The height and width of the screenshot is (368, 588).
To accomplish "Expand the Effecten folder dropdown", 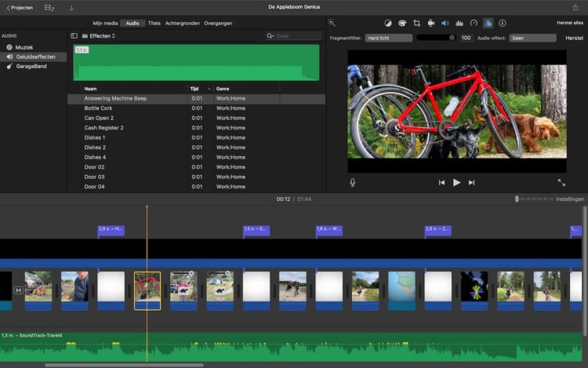I will (102, 36).
